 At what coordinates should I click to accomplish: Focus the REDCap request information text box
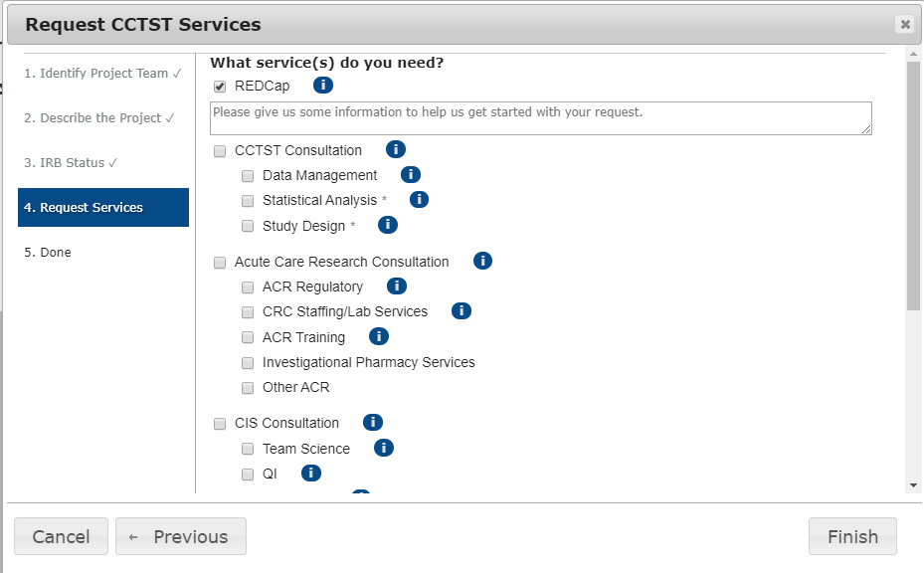[x=541, y=118]
